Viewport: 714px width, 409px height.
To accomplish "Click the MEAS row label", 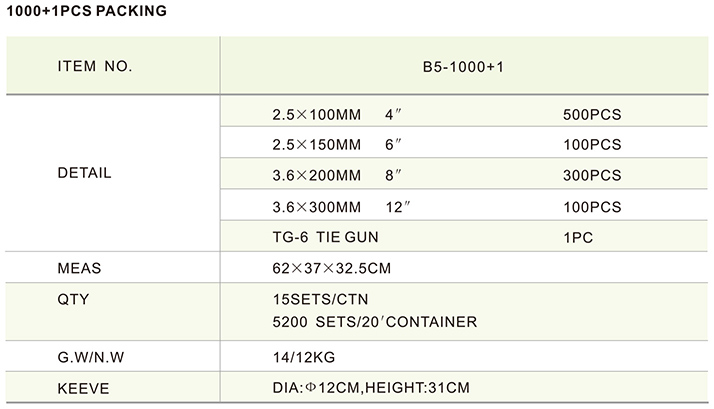I will click(81, 269).
